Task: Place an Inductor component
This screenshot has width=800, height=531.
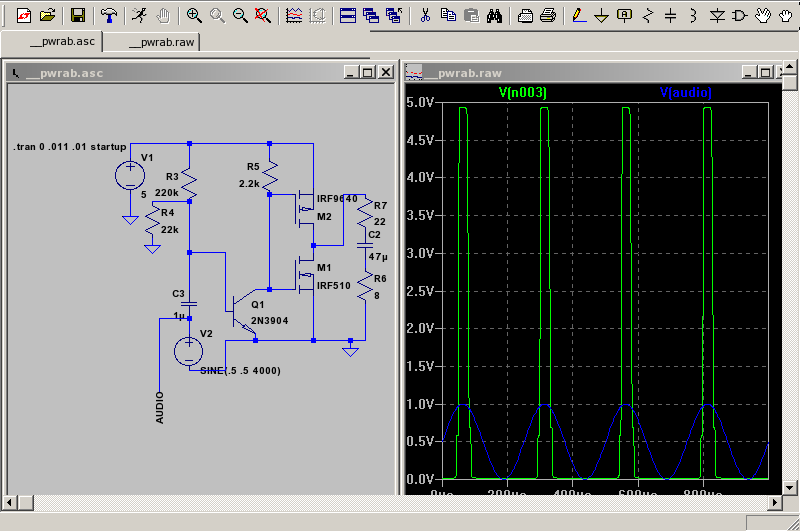Action: click(694, 15)
